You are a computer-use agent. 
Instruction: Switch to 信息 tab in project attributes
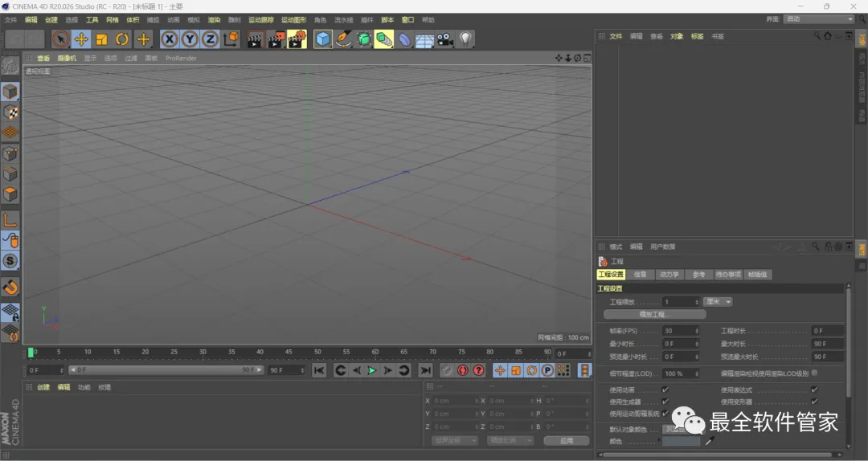coord(640,275)
